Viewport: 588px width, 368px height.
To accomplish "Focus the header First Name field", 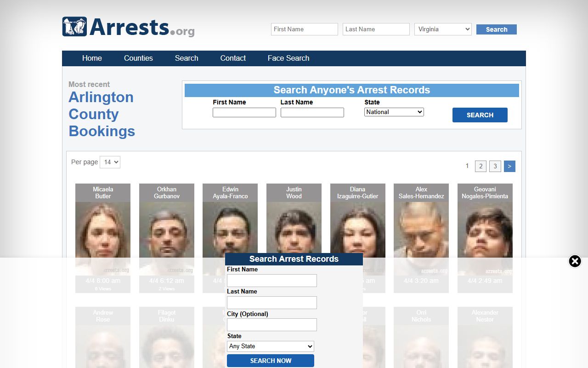I will 305,29.
